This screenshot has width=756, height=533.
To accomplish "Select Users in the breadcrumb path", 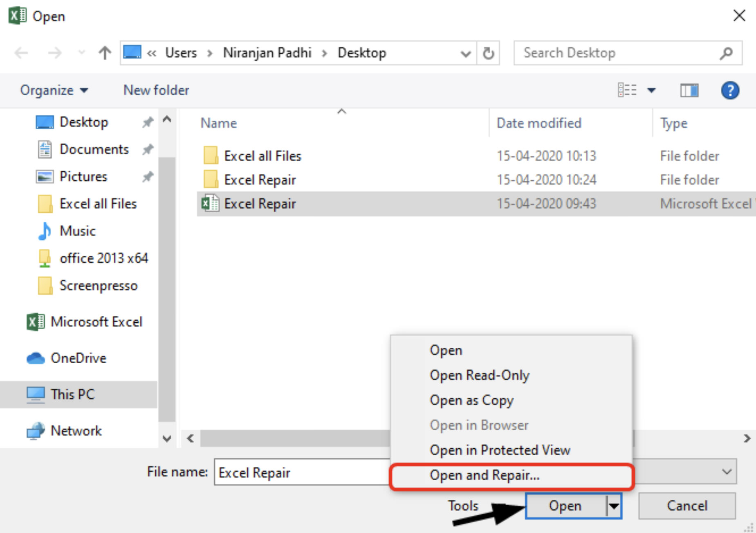I will [x=181, y=53].
